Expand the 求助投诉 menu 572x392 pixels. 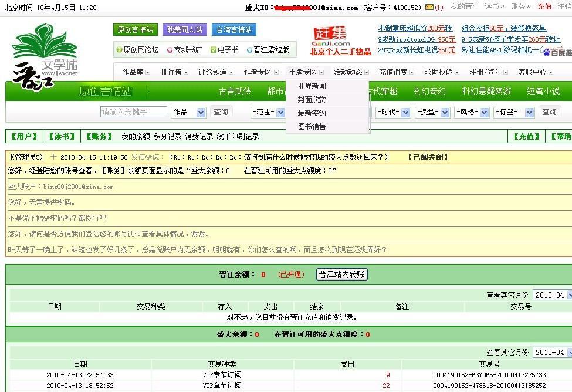pyautogui.click(x=442, y=72)
